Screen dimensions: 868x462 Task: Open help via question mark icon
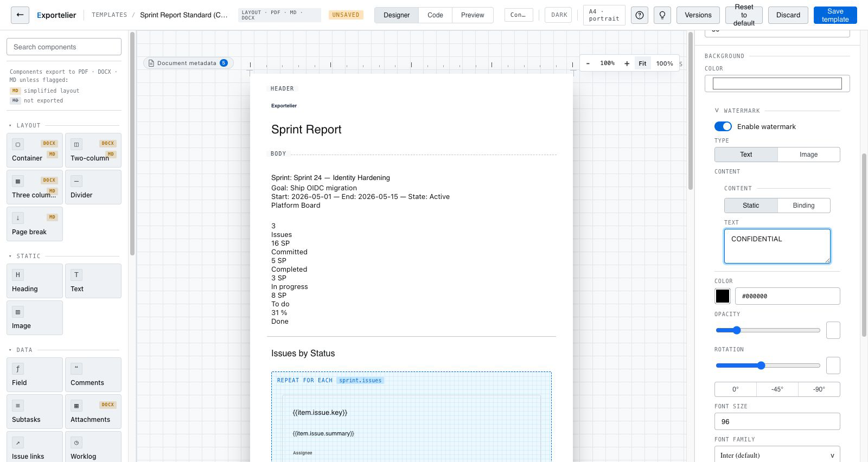[640, 15]
